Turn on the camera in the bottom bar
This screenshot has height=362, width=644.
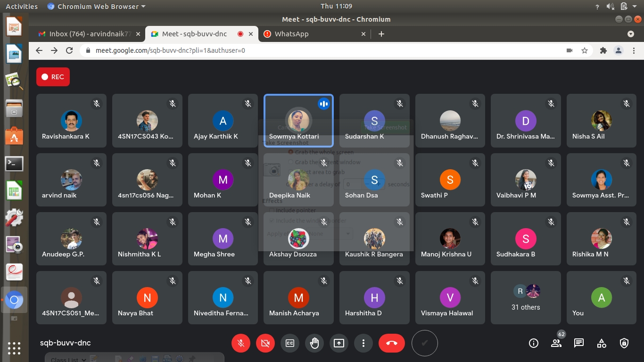[265, 344]
